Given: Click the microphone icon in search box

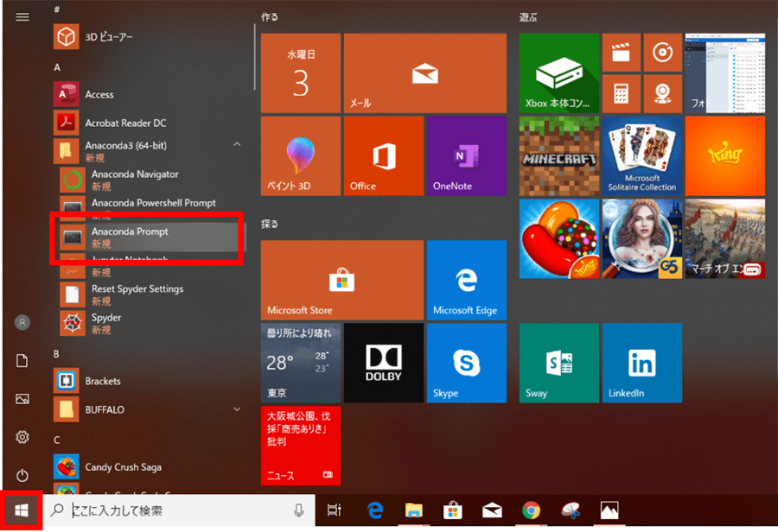Looking at the screenshot, I should [x=299, y=510].
